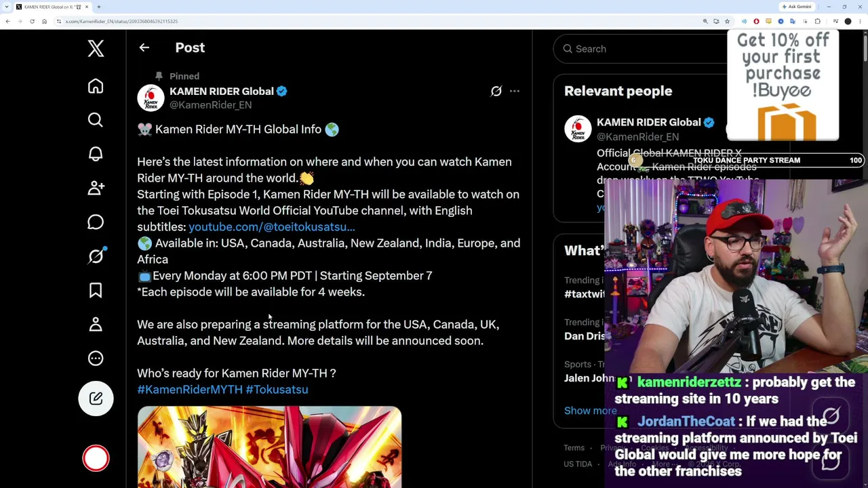
Task: Open Bookmarks icon in the sidebar
Action: (96, 290)
